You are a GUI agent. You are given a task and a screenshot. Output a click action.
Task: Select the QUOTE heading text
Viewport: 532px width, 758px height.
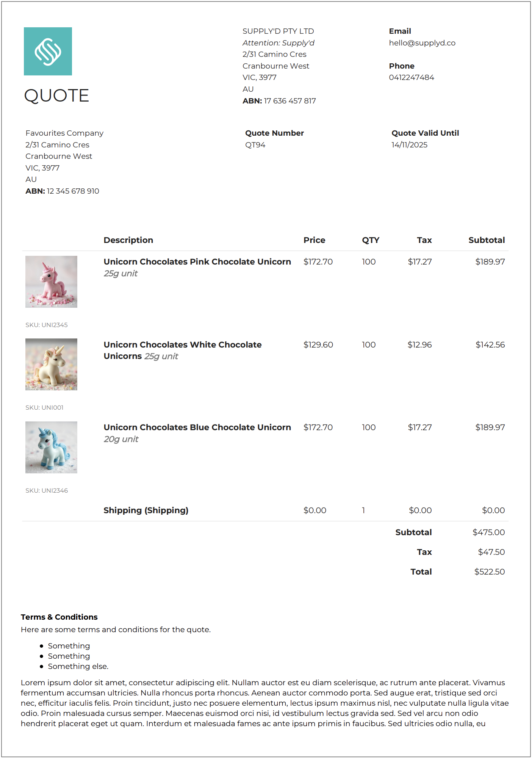click(x=56, y=96)
